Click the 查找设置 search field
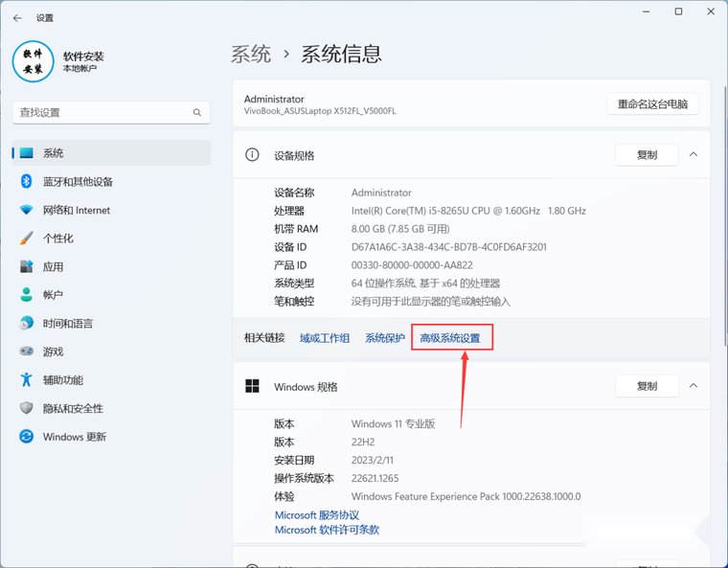The width and height of the screenshot is (728, 568). (111, 112)
